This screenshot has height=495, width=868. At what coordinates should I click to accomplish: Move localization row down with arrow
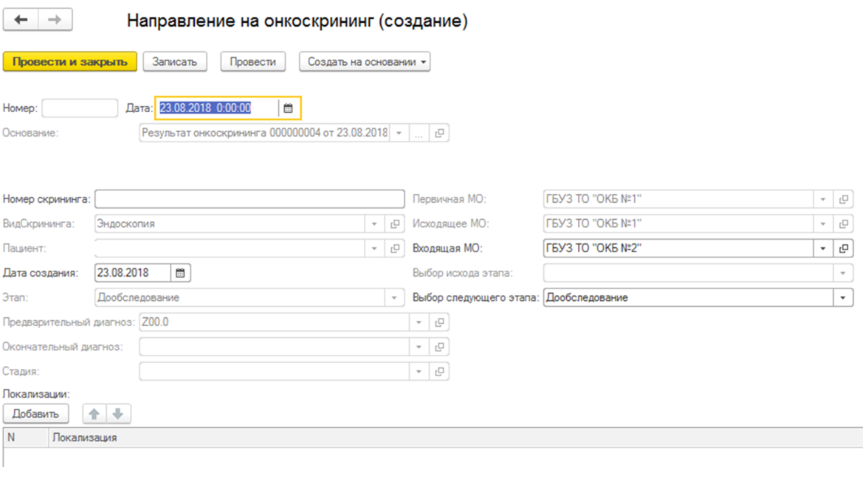[x=118, y=414]
